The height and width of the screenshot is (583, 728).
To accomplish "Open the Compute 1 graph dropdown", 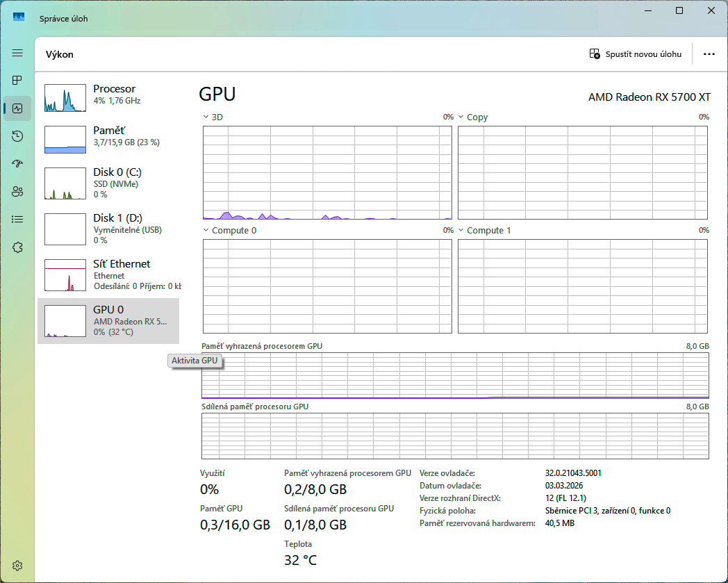I will click(x=484, y=231).
